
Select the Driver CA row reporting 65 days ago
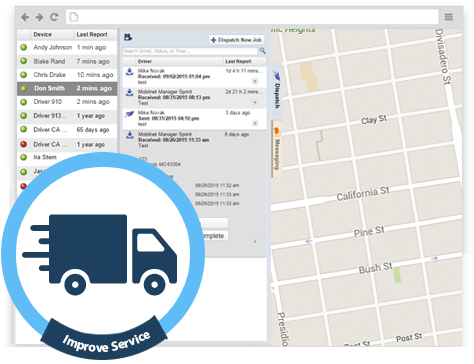click(x=67, y=130)
